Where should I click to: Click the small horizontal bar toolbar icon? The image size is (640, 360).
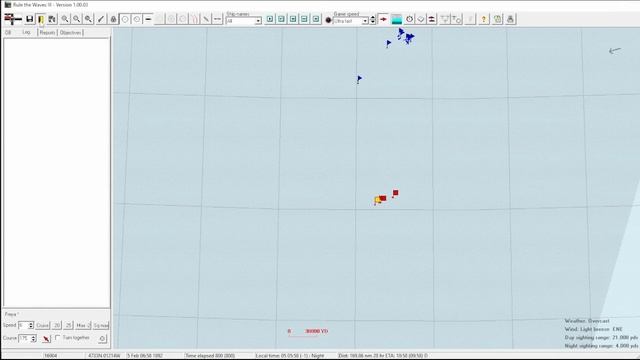click(148, 19)
